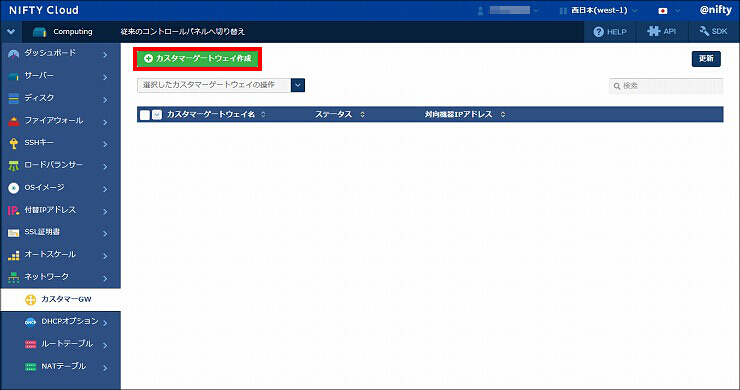Viewport: 740px width, 390px height.
Task: Click the disk icon in sidebar
Action: tap(14, 98)
